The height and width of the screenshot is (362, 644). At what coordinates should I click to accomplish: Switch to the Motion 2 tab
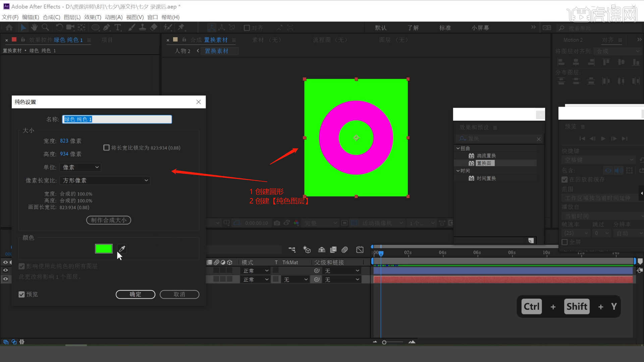(x=573, y=40)
